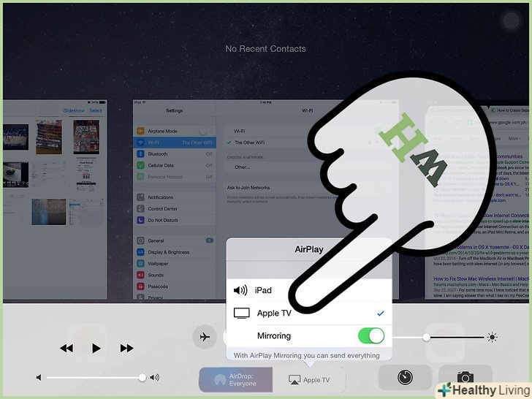Tap the General badge showing 1
The width and height of the screenshot is (532, 399).
coord(209,240)
